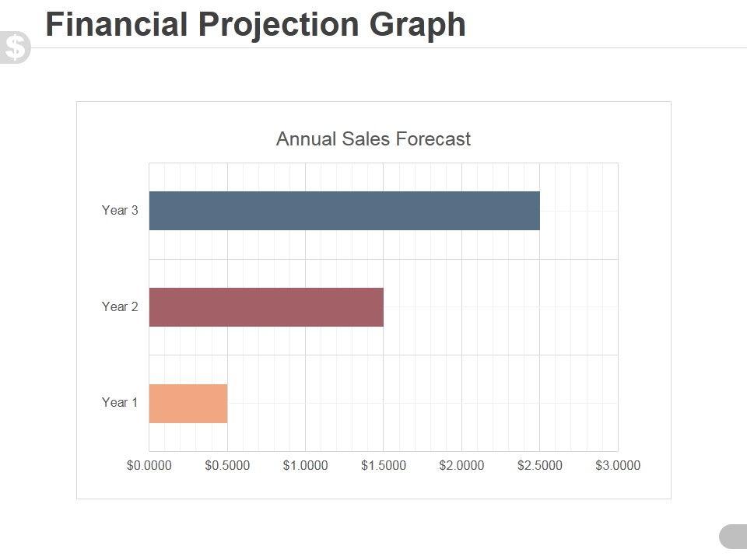Select the $2.0000 axis value
The width and height of the screenshot is (747, 560).
tap(461, 466)
